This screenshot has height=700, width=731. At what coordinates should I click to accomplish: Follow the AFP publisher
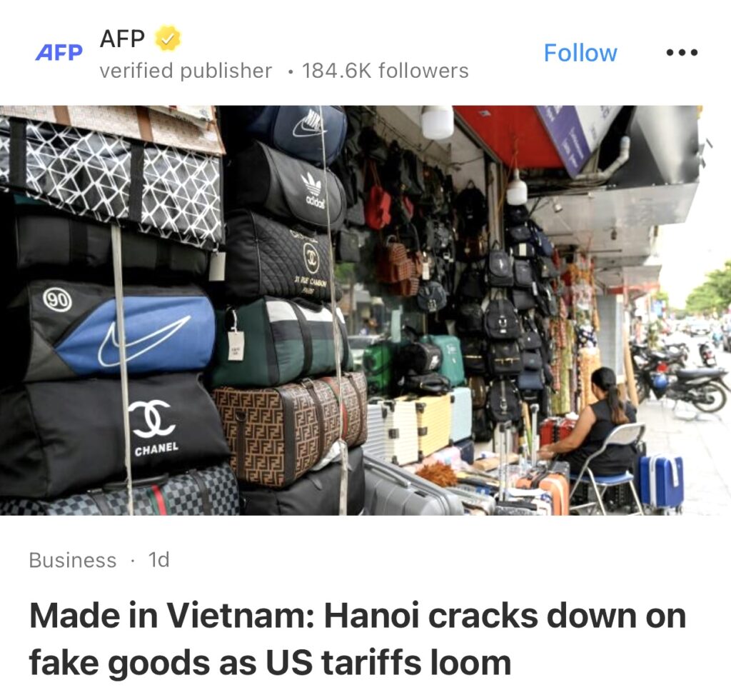click(x=580, y=53)
